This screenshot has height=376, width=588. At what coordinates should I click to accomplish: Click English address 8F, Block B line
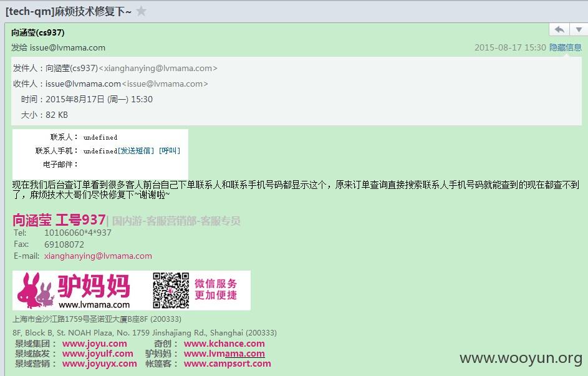coord(145,333)
